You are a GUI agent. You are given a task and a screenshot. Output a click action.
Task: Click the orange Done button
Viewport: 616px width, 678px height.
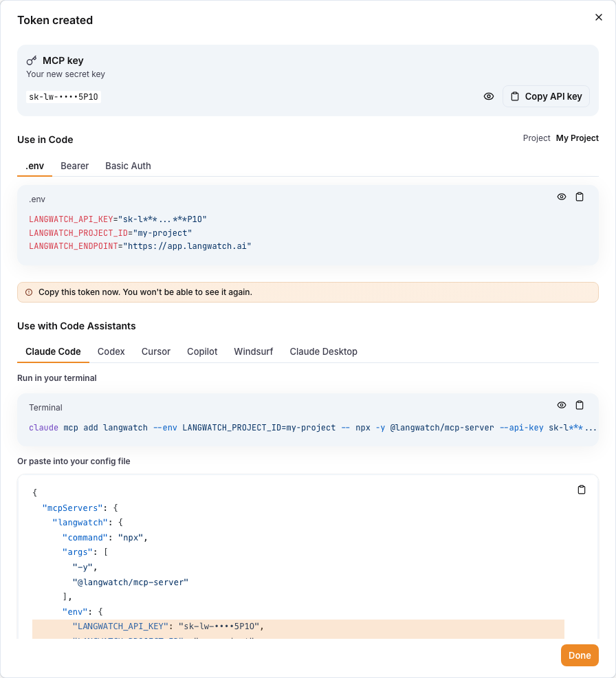point(580,655)
